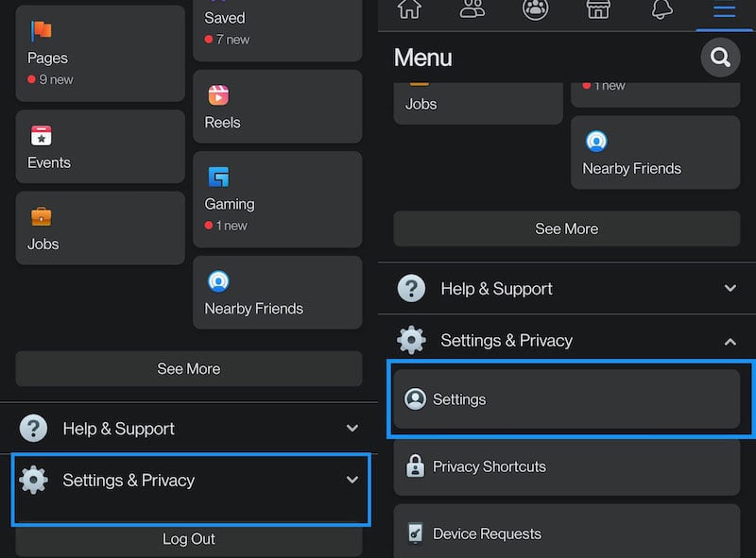
Task: Collapse Settings & Privacy using the up chevron
Action: pos(730,342)
